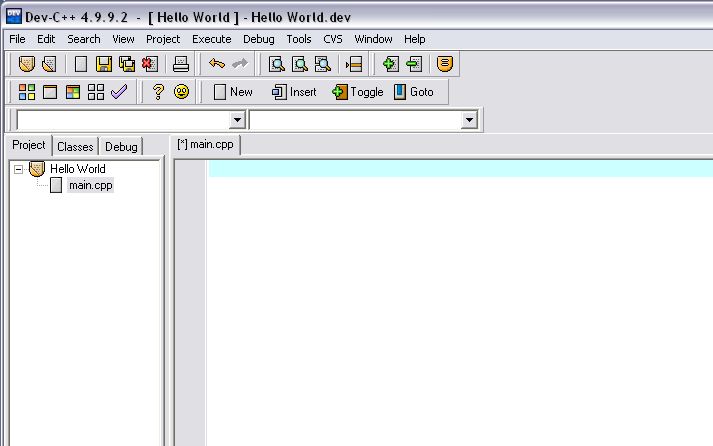Click the Compile four-squares colored icon
Viewport: 713px width, 446px height.
click(27, 92)
